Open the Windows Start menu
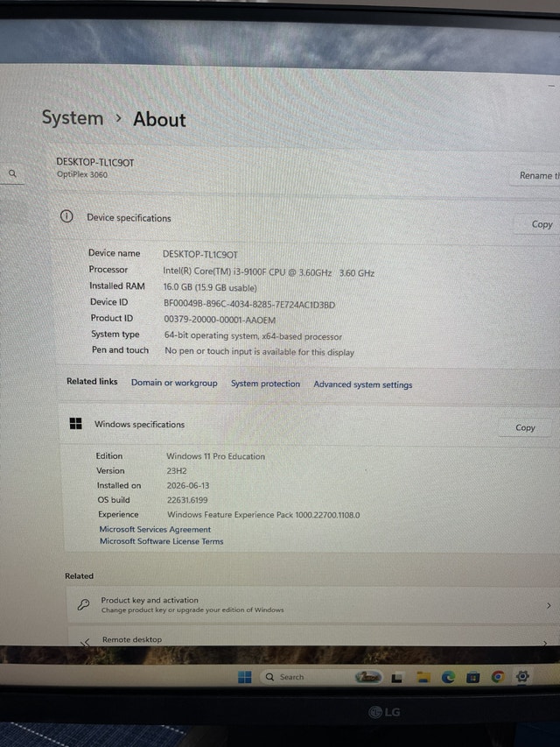The height and width of the screenshot is (747, 560). coord(244,677)
